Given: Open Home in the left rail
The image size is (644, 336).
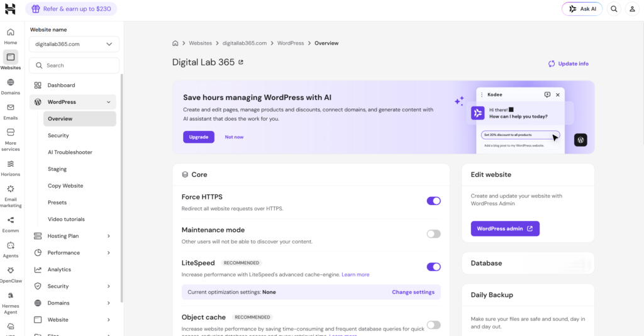Looking at the screenshot, I should tap(10, 36).
